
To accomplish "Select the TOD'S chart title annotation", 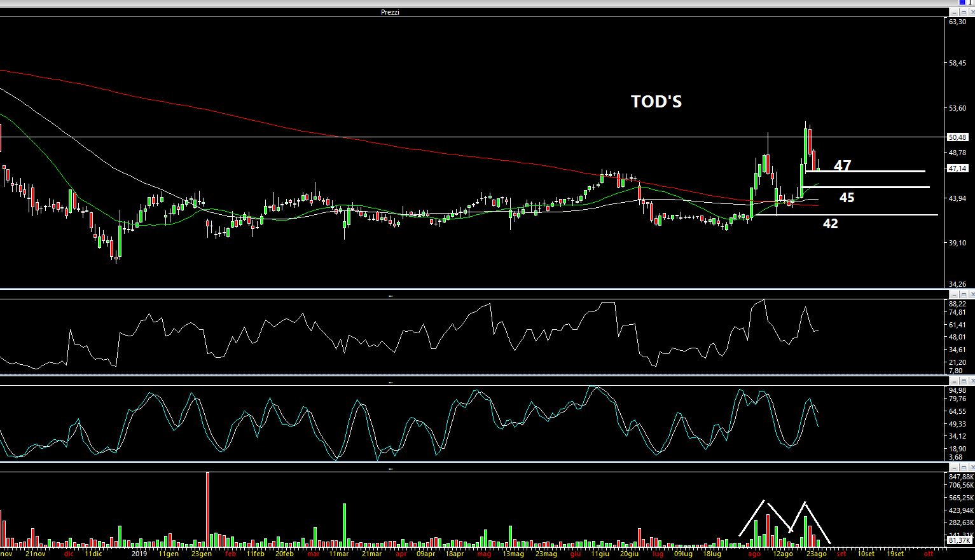I will point(656,102).
